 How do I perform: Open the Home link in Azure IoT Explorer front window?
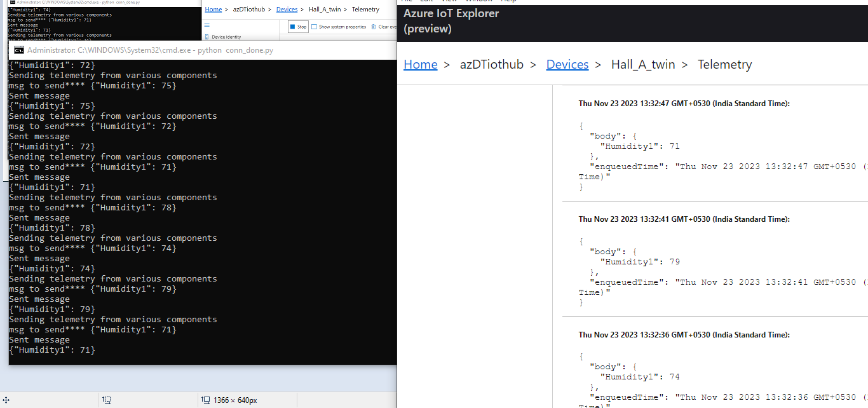click(421, 64)
